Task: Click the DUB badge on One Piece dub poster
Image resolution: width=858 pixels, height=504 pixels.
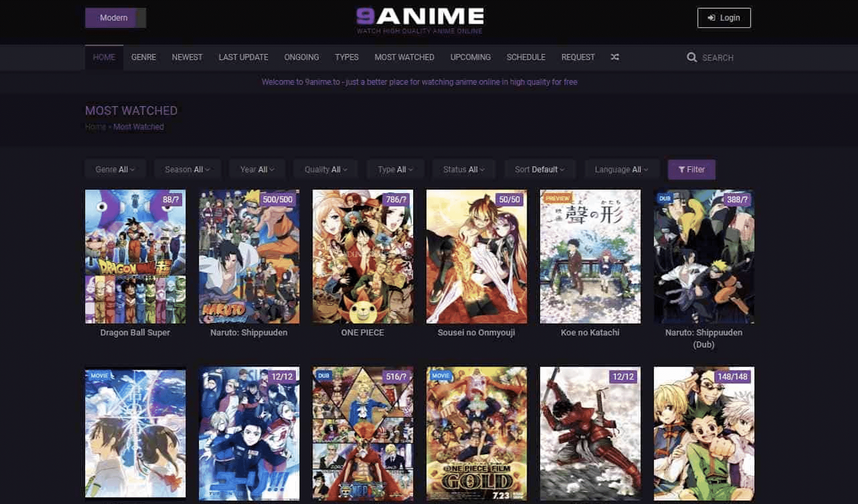Action: point(323,376)
